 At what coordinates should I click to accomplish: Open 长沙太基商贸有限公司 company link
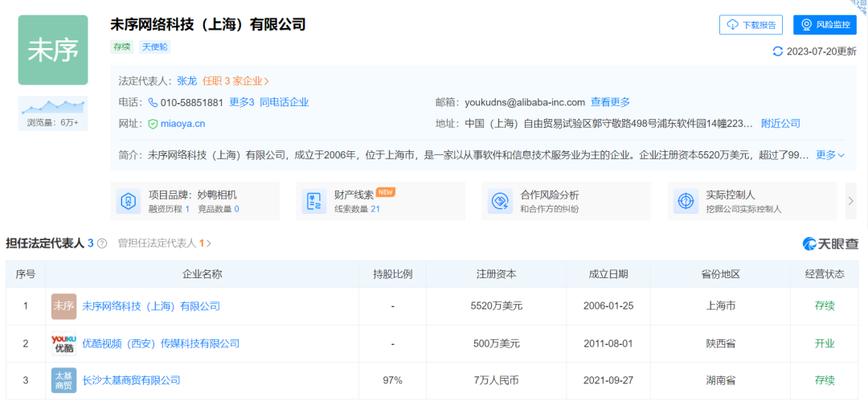coord(131,380)
